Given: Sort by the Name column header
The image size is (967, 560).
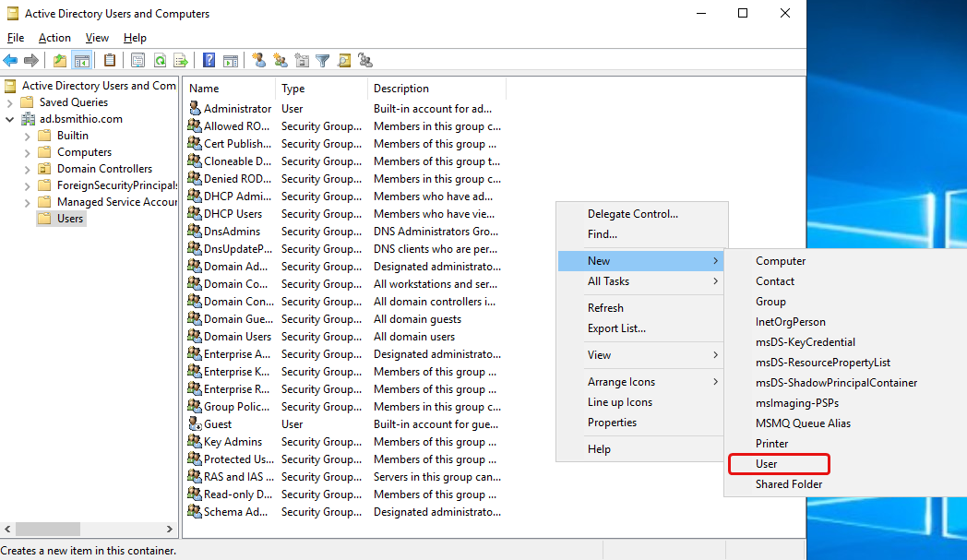Looking at the screenshot, I should (x=230, y=89).
